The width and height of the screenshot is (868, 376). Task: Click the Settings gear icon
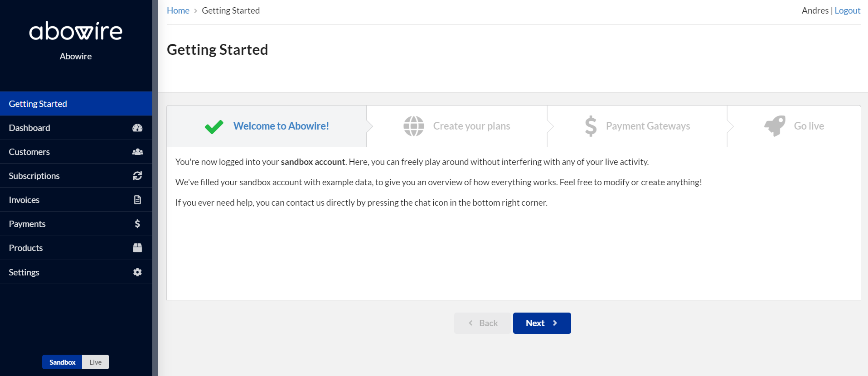137,272
